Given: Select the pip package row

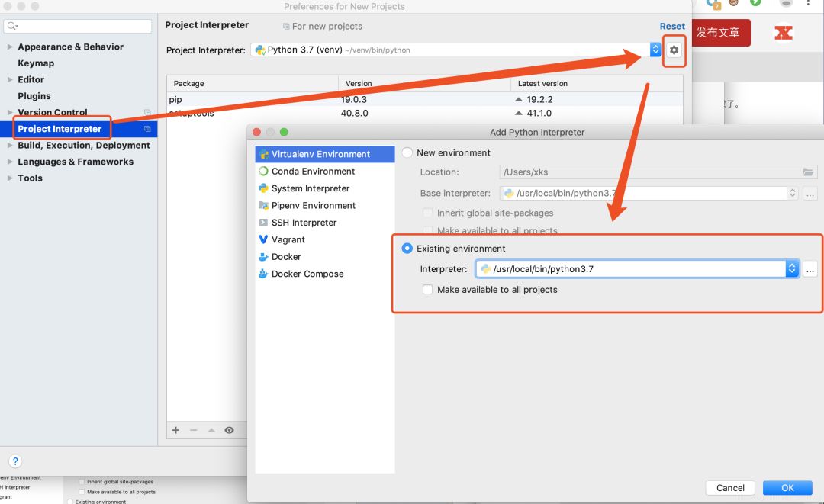Looking at the screenshot, I should click(425, 99).
